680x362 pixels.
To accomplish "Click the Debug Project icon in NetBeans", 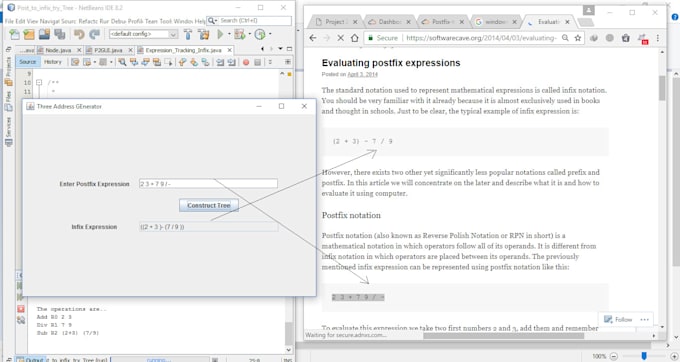I will point(239,34).
